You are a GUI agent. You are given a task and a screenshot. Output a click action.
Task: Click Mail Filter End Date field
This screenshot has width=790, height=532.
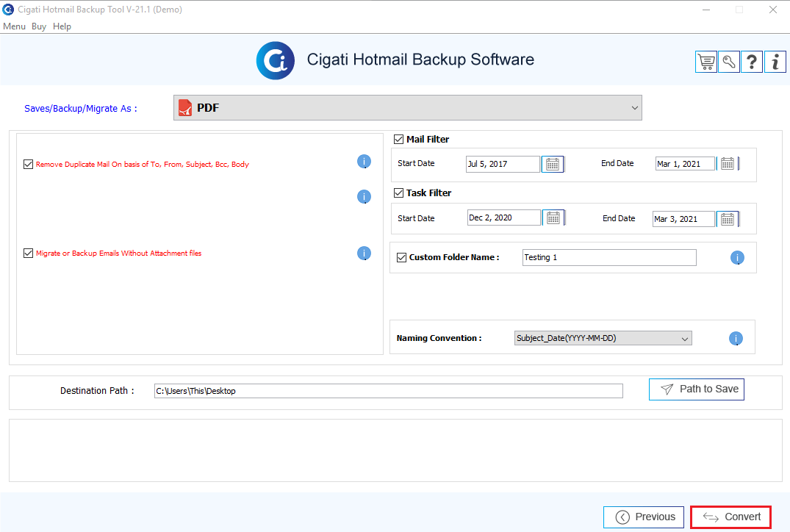(x=685, y=164)
